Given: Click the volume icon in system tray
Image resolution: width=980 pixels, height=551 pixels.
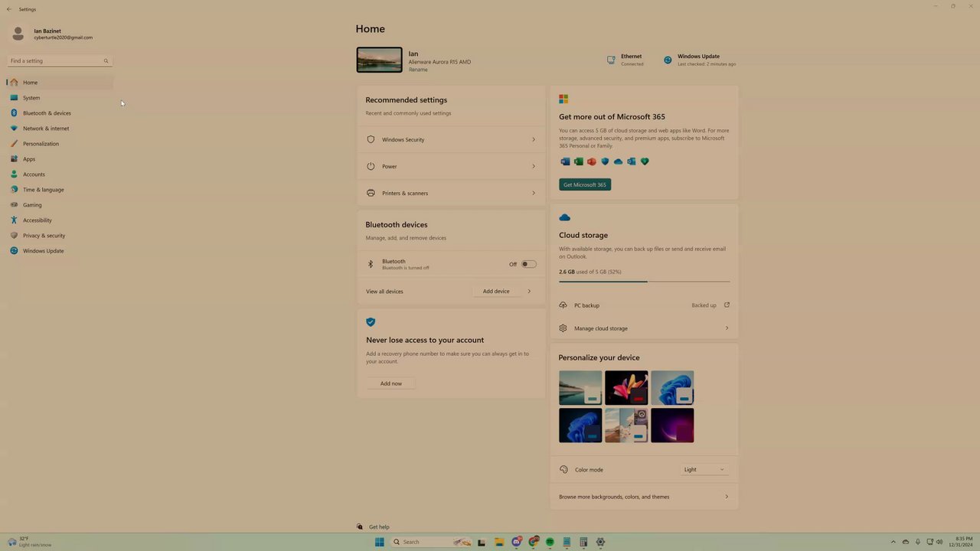Looking at the screenshot, I should [x=939, y=542].
